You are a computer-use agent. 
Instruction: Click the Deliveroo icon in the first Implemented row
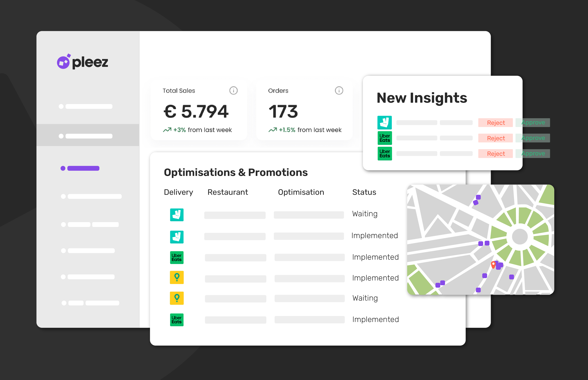click(177, 237)
